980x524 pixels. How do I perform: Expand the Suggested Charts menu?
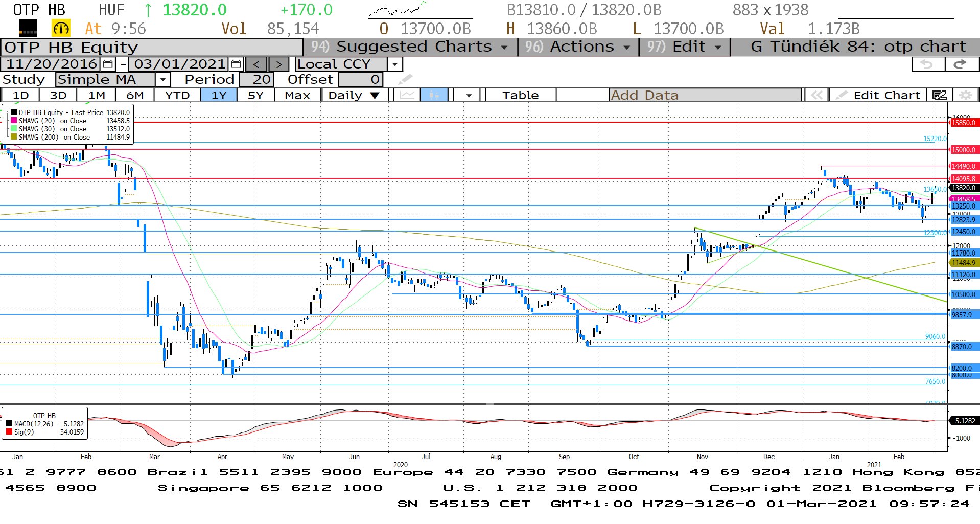(410, 47)
